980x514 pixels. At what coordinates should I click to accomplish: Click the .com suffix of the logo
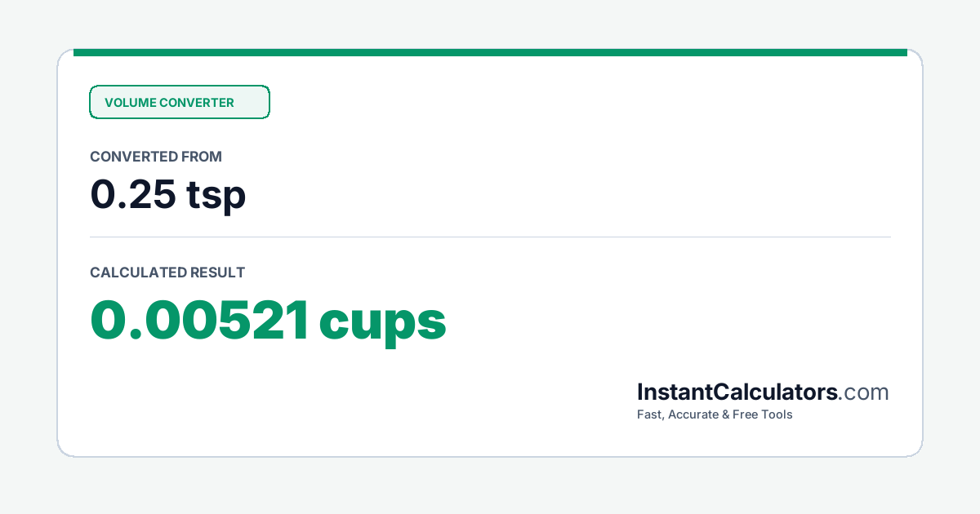[x=864, y=393]
